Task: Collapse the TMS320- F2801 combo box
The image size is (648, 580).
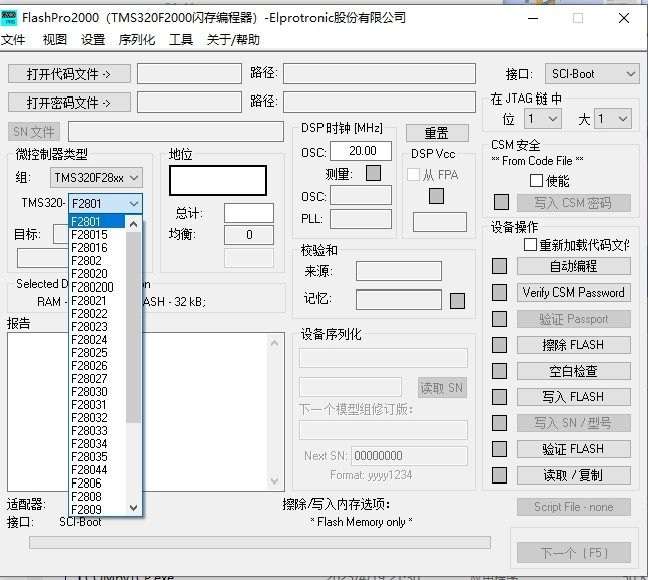Action: [105, 203]
